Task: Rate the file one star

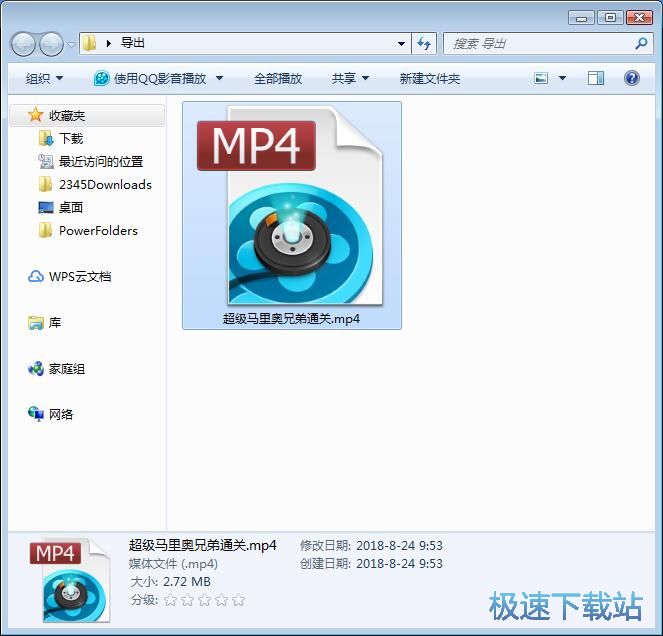Action: click(x=170, y=600)
